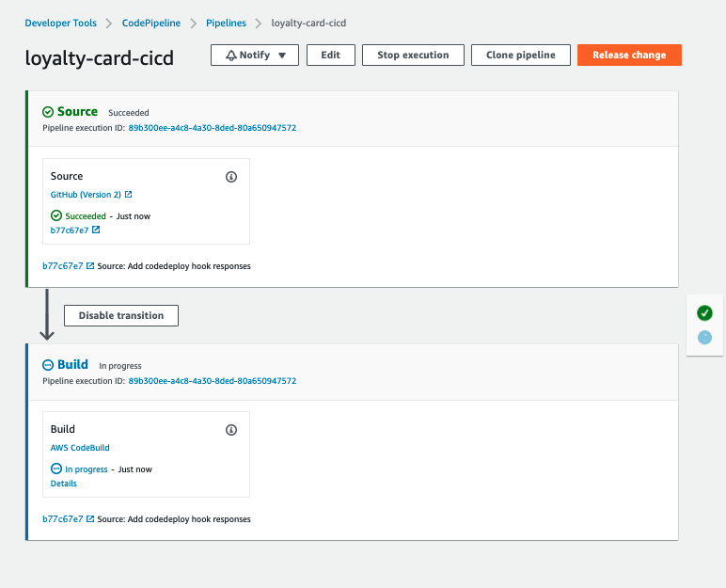Screen dimensions: 726x588
Task: Open Details link in Build action
Action: pyautogui.click(x=63, y=484)
